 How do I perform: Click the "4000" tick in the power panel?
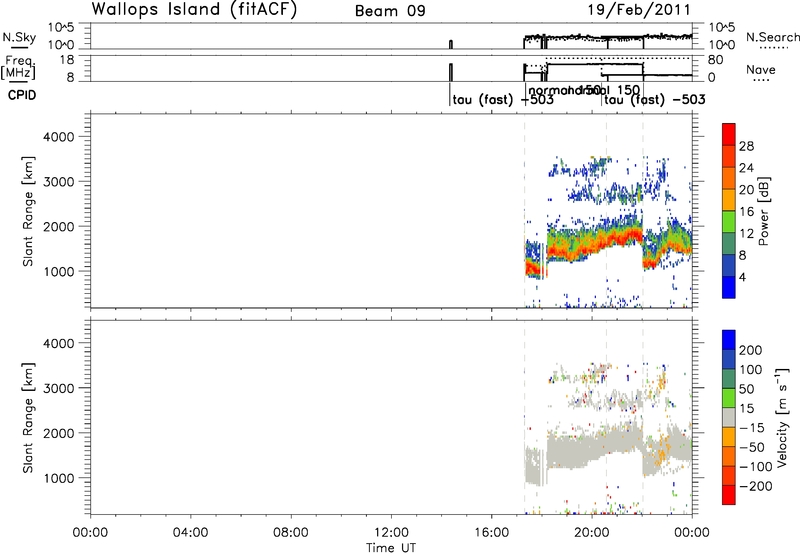point(59,137)
